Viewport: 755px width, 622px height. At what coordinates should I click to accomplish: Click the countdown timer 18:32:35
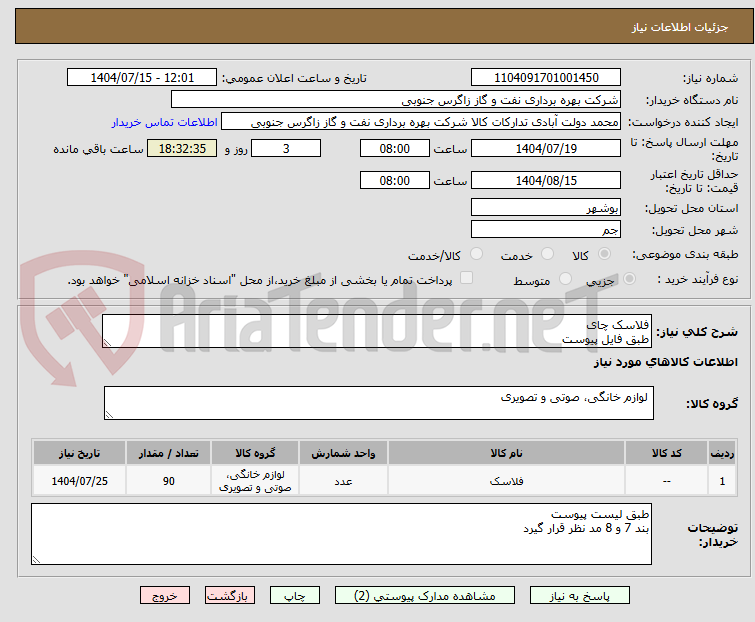[182, 148]
